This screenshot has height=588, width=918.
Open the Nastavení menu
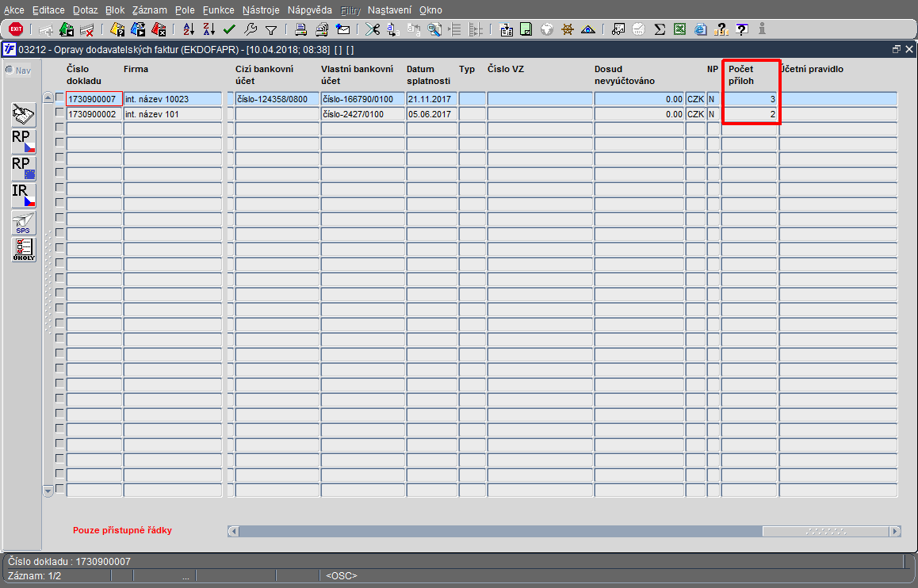pyautogui.click(x=389, y=10)
